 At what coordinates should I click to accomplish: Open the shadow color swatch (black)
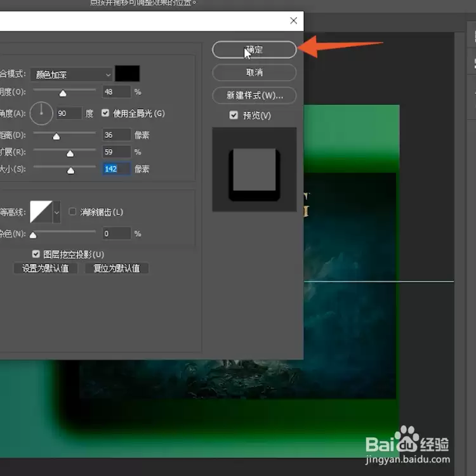(128, 74)
